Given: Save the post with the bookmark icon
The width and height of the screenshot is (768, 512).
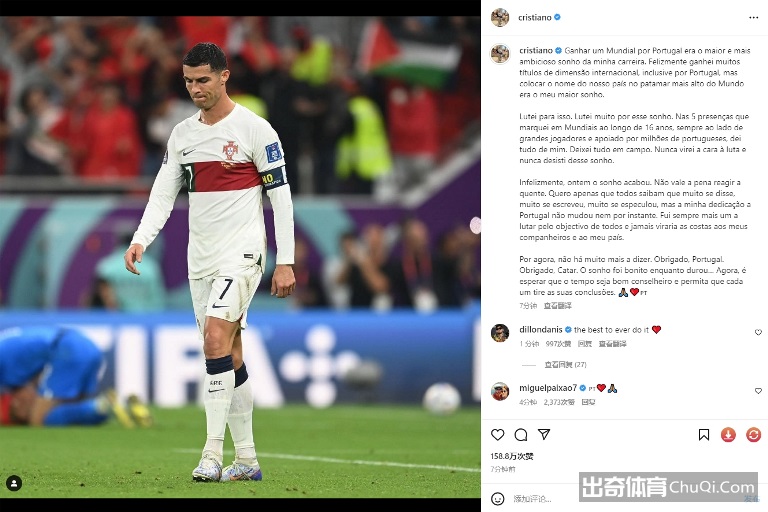Looking at the screenshot, I should coord(704,435).
